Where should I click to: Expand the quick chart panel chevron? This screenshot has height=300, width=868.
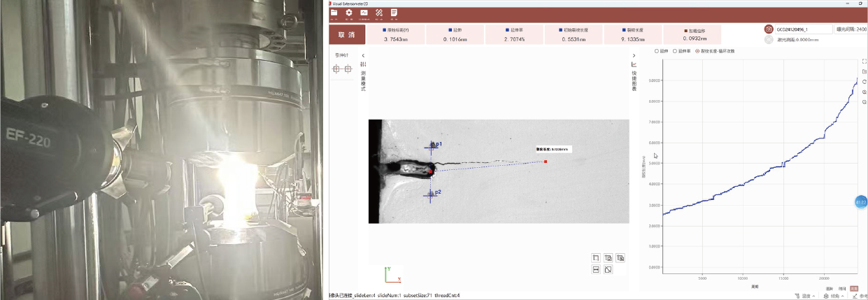(x=634, y=55)
